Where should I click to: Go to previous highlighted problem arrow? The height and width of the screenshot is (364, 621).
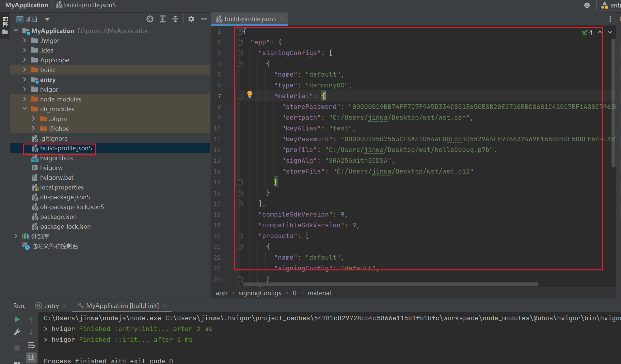click(600, 32)
